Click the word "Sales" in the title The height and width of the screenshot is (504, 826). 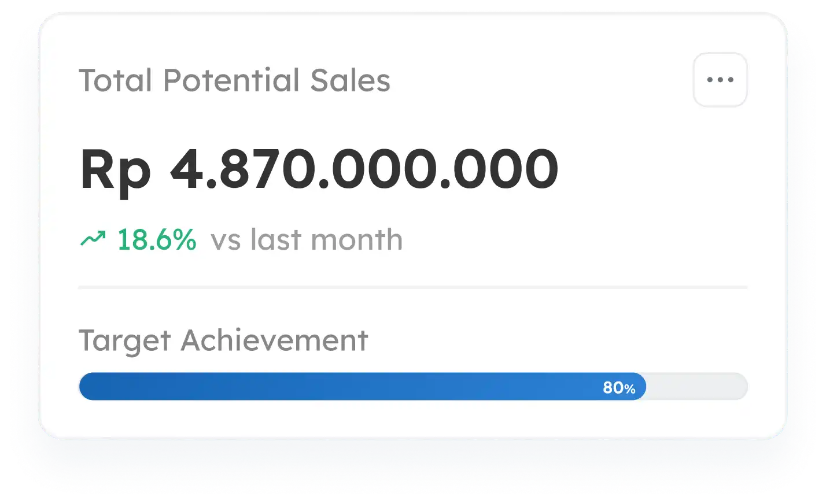tap(351, 80)
